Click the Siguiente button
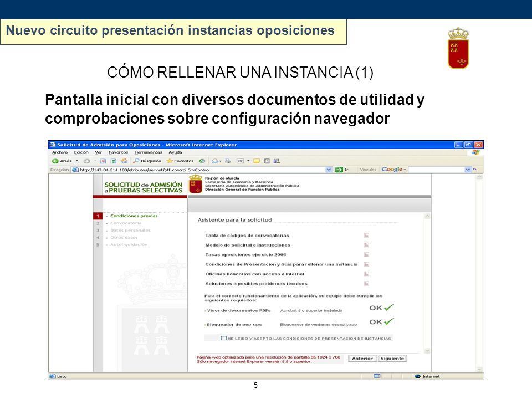 392,359
